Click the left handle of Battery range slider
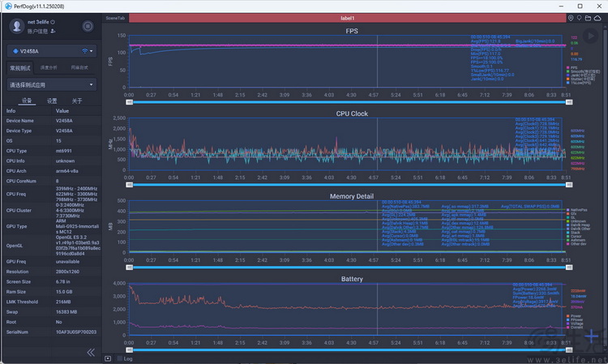Screen dimensions: 608x364 (x=130, y=350)
